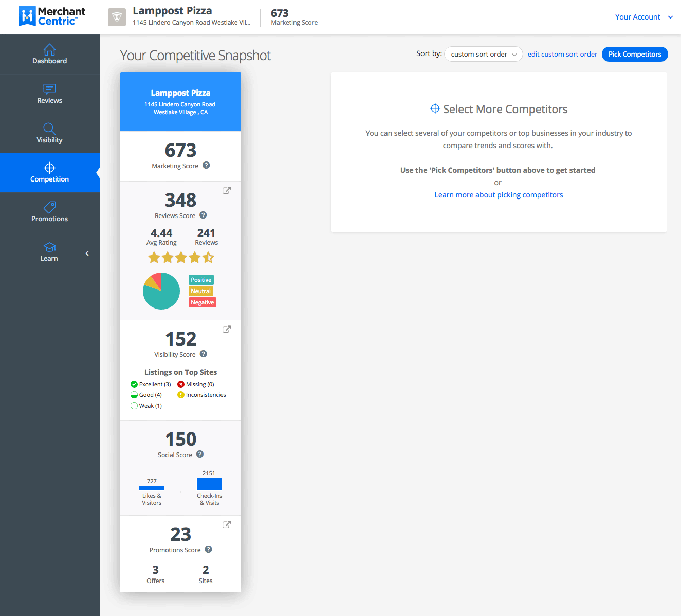Select the Competition sidebar item
Screen dimensions: 681x616
coord(49,173)
